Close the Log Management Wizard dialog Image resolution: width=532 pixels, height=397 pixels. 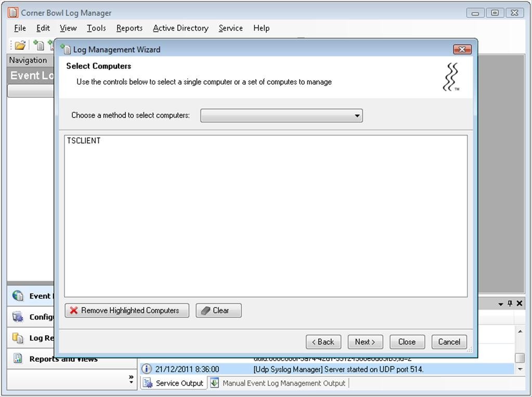[462, 49]
